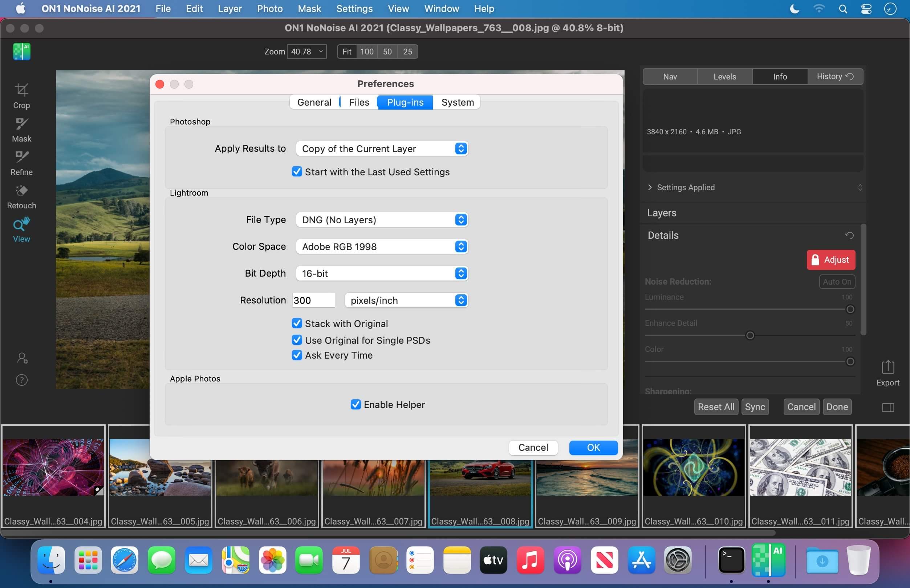Click the Luminance slider handle

tap(850, 309)
